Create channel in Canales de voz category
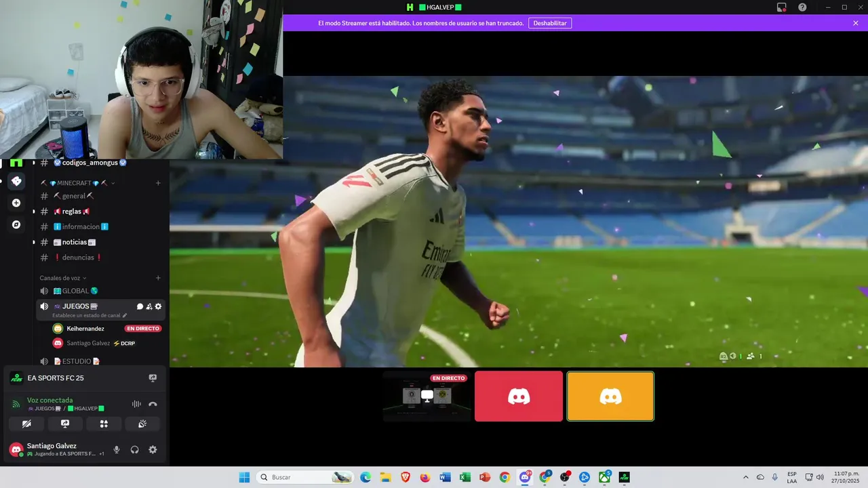The image size is (868, 488). tap(158, 278)
